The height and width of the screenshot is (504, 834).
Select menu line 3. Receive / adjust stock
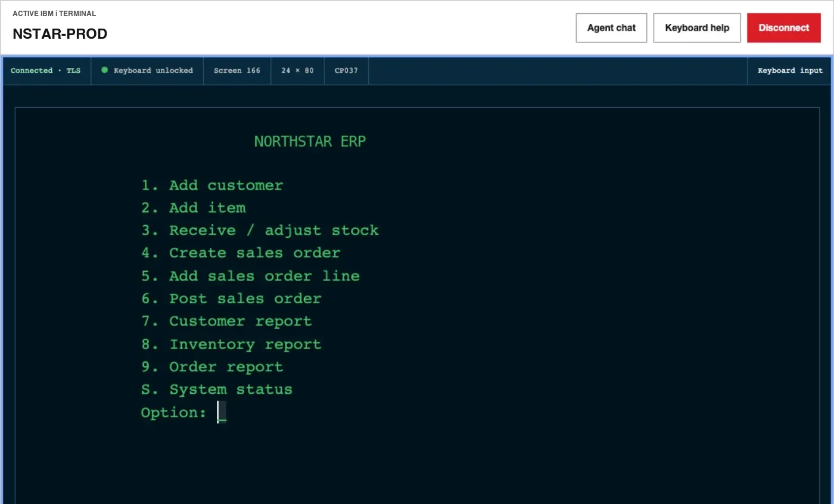tap(260, 231)
